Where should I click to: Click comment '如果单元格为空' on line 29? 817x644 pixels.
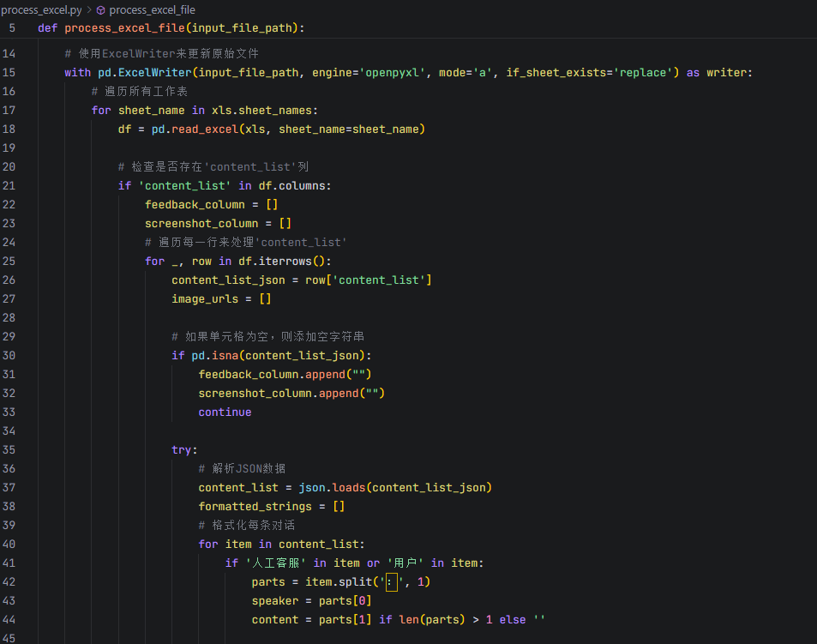[226, 337]
